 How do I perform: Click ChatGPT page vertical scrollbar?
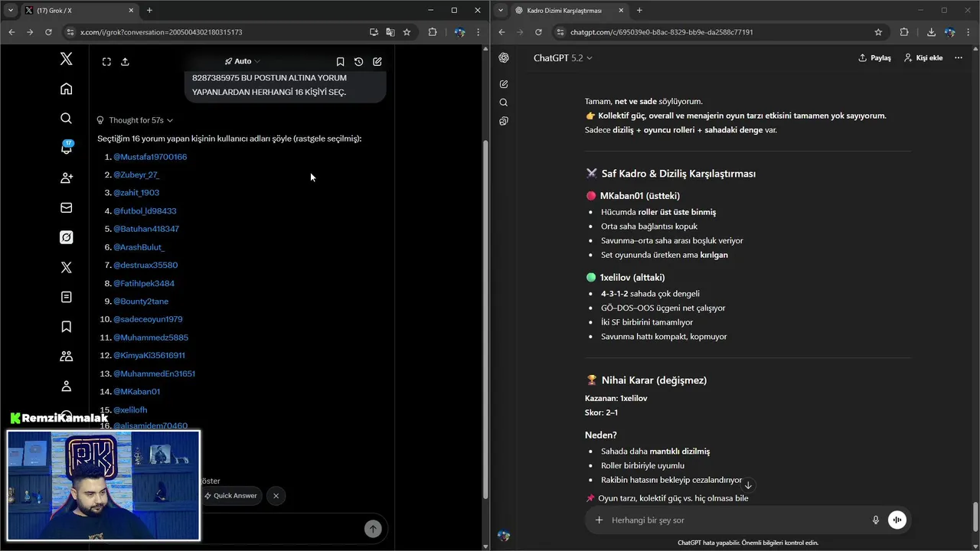coord(975,518)
